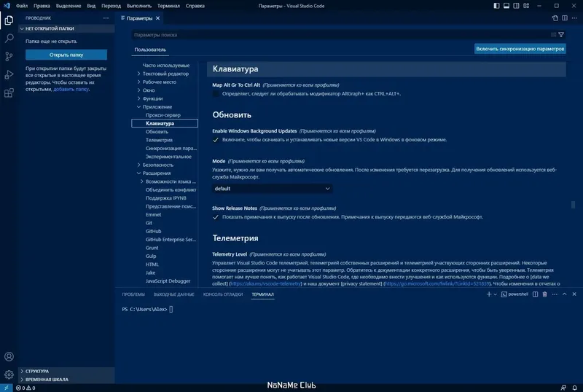The width and height of the screenshot is (583, 392).
Task: Expand the Временная шкала section
Action: (x=66, y=380)
